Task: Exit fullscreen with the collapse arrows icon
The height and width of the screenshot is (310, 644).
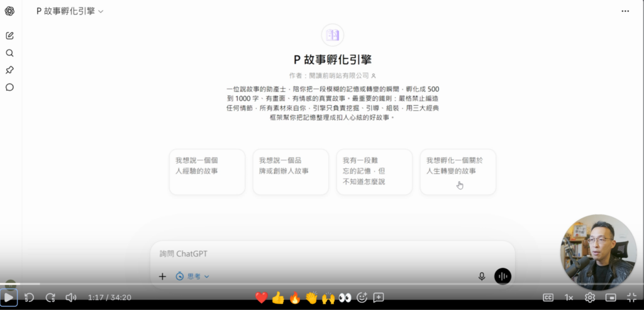Action: [631, 297]
